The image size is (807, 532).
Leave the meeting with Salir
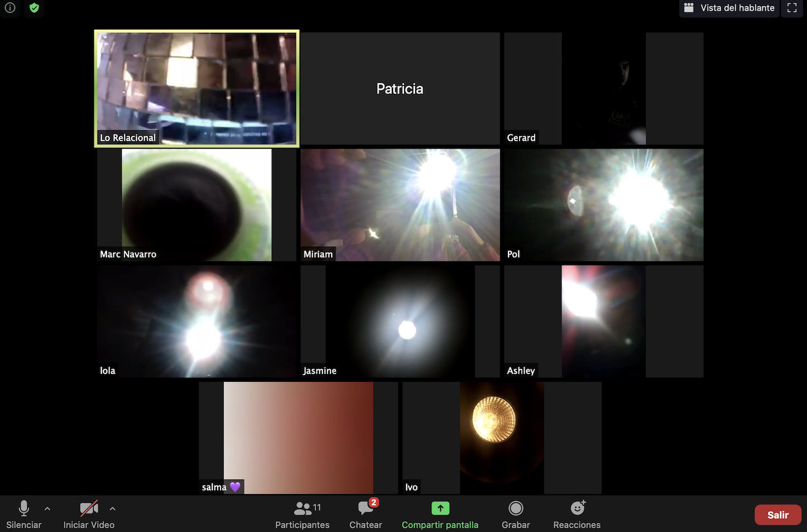coord(777,515)
